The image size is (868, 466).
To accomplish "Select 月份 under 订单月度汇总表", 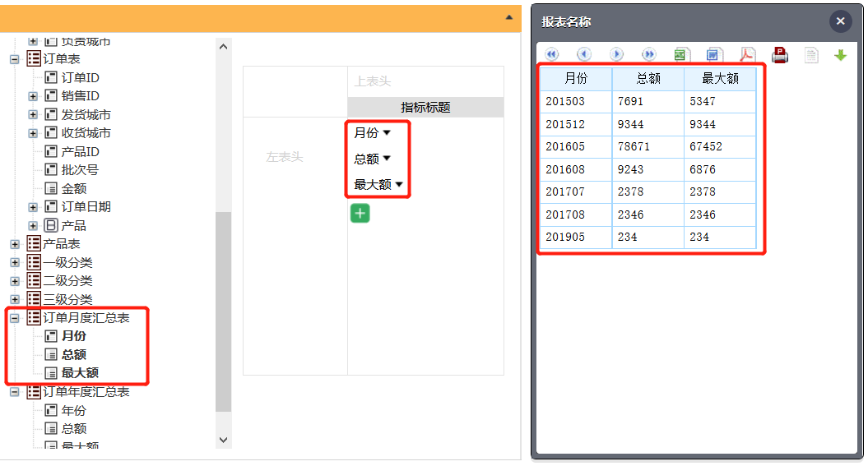I will click(74, 336).
